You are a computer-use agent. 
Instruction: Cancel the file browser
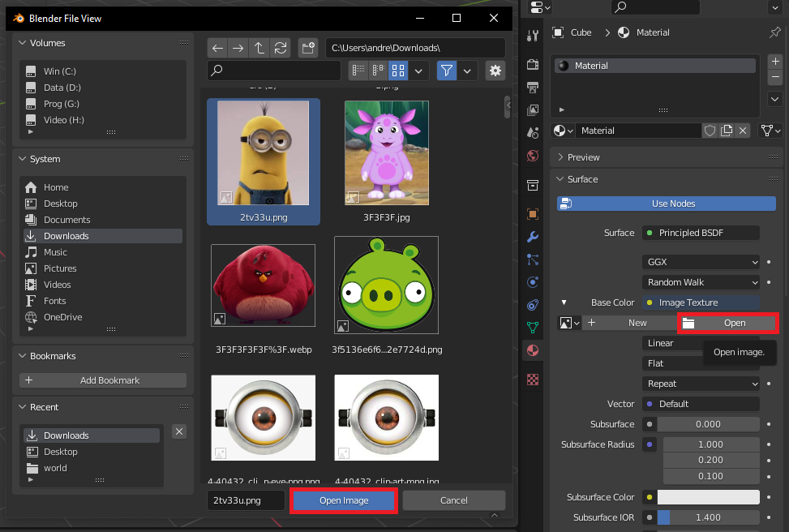454,500
